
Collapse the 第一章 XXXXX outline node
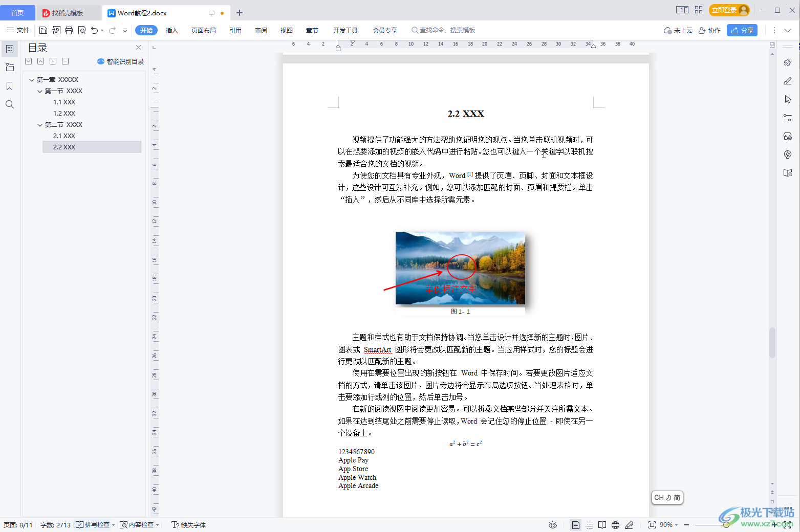point(32,80)
